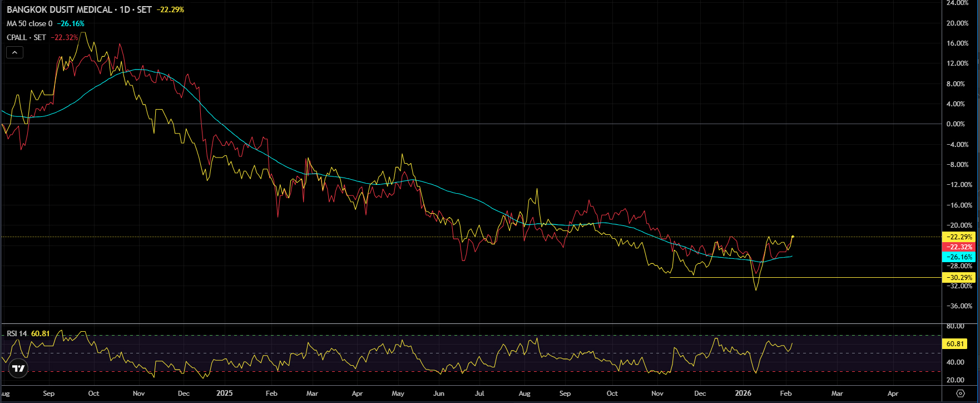
Task: Click the 40.00 label on RSI scale
Action: (955, 362)
